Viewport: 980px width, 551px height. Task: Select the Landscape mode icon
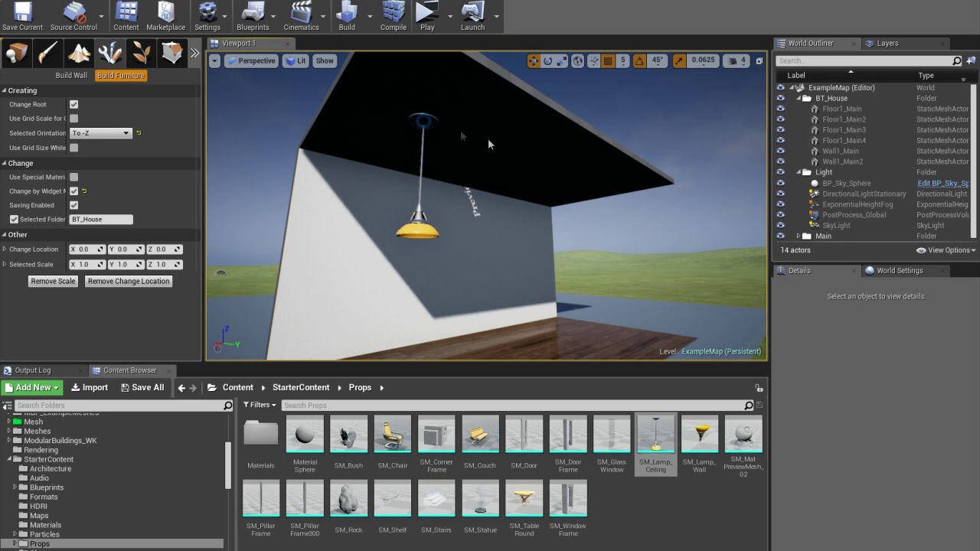[79, 53]
